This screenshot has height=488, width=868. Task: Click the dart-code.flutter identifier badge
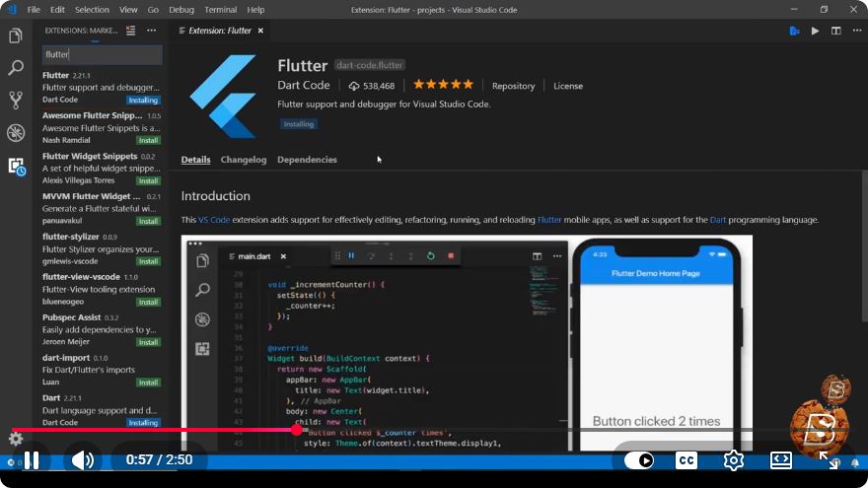370,65
